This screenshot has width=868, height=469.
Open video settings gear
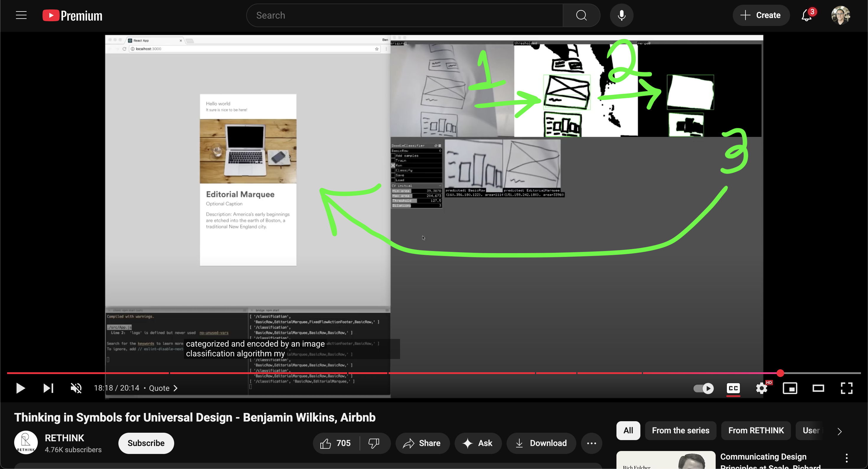(x=761, y=388)
